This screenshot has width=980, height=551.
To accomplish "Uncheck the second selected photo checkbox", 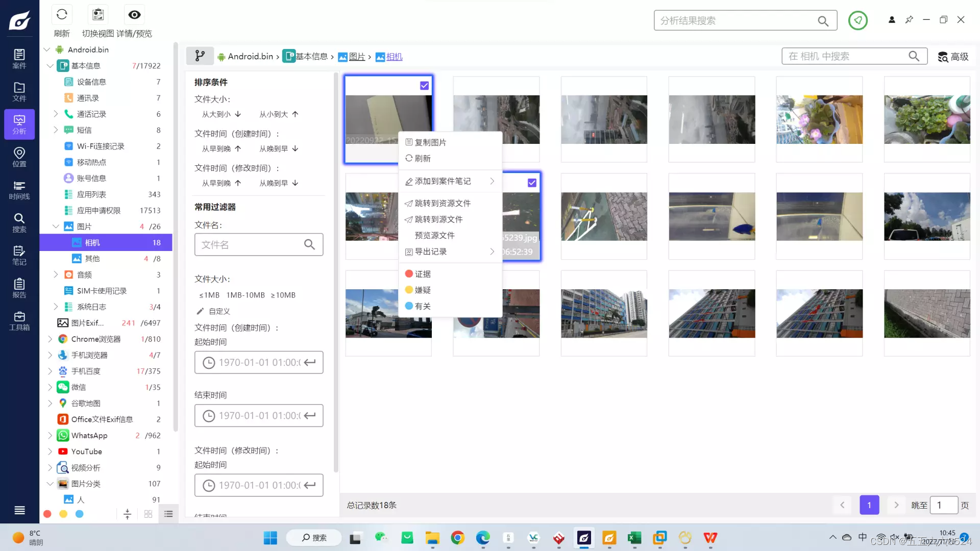I will click(x=532, y=183).
